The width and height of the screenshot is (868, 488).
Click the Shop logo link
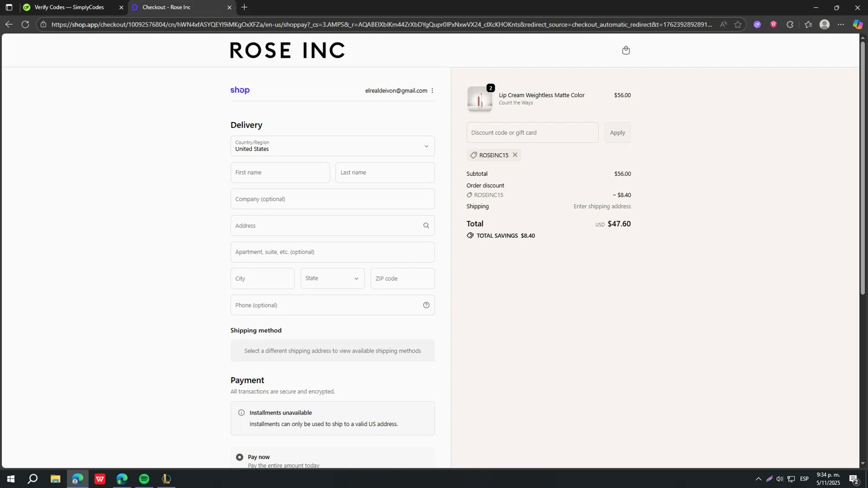tap(240, 90)
